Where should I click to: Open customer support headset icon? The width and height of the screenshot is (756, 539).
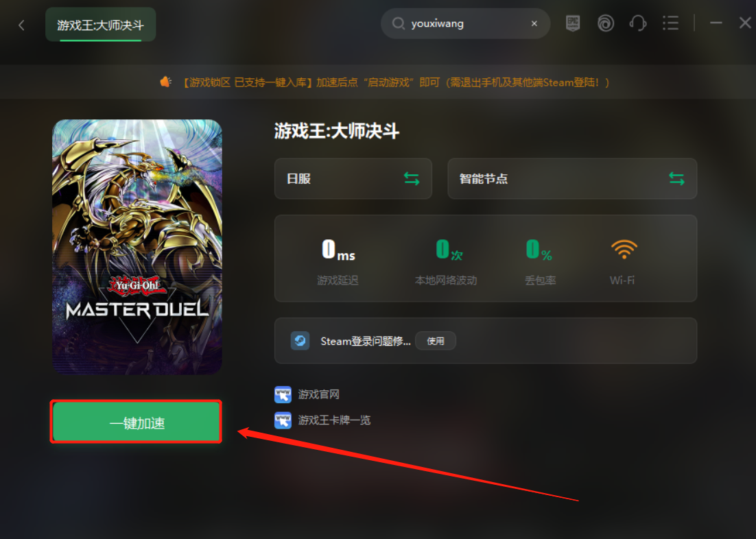[x=638, y=23]
